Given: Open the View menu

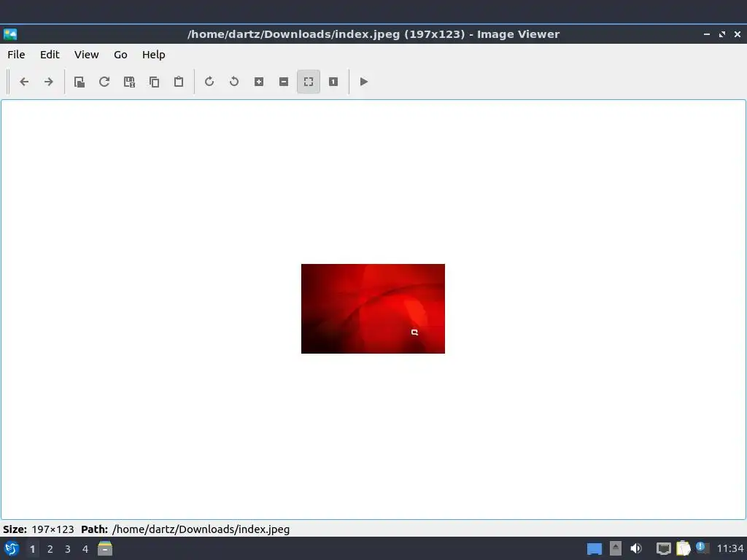Looking at the screenshot, I should pyautogui.click(x=86, y=55).
